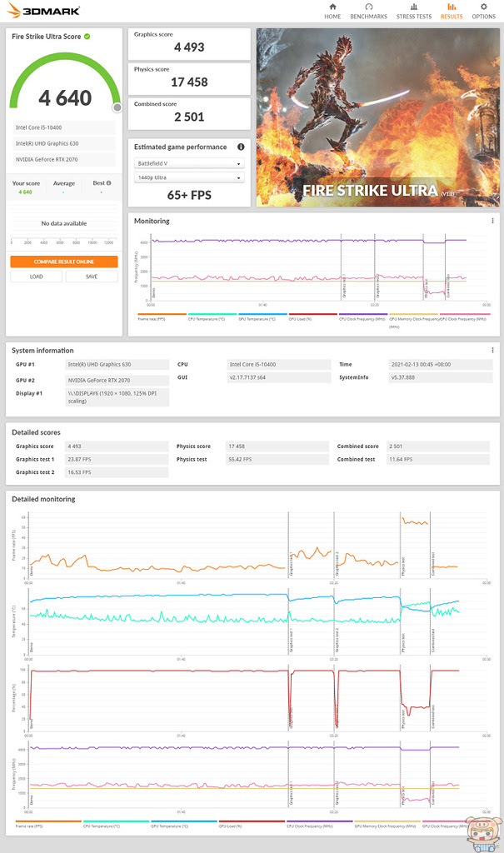
Task: Click the Detailed scores Physics score 17 458
Action: coord(277,446)
